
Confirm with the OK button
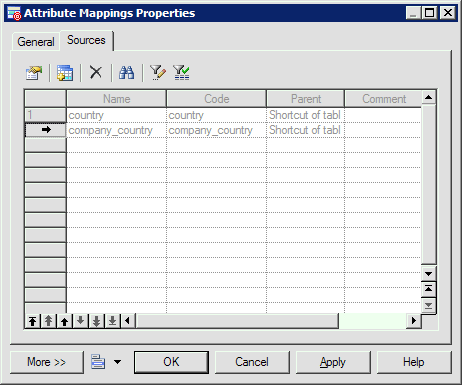tap(171, 362)
